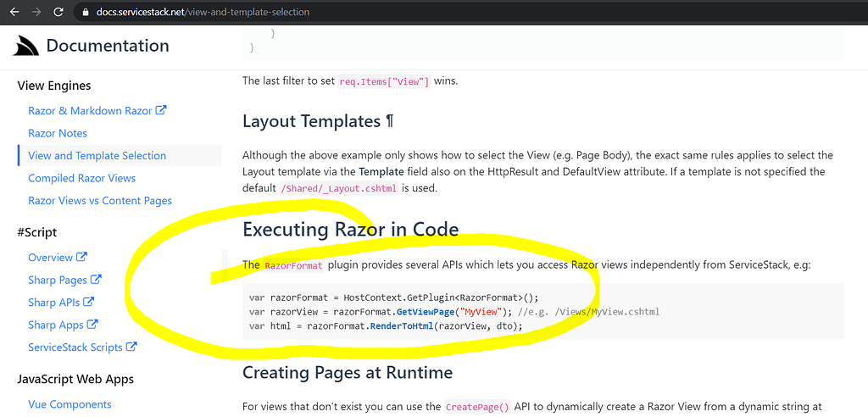Open the Documentation home title
The height and width of the screenshot is (417, 868).
coord(108,46)
